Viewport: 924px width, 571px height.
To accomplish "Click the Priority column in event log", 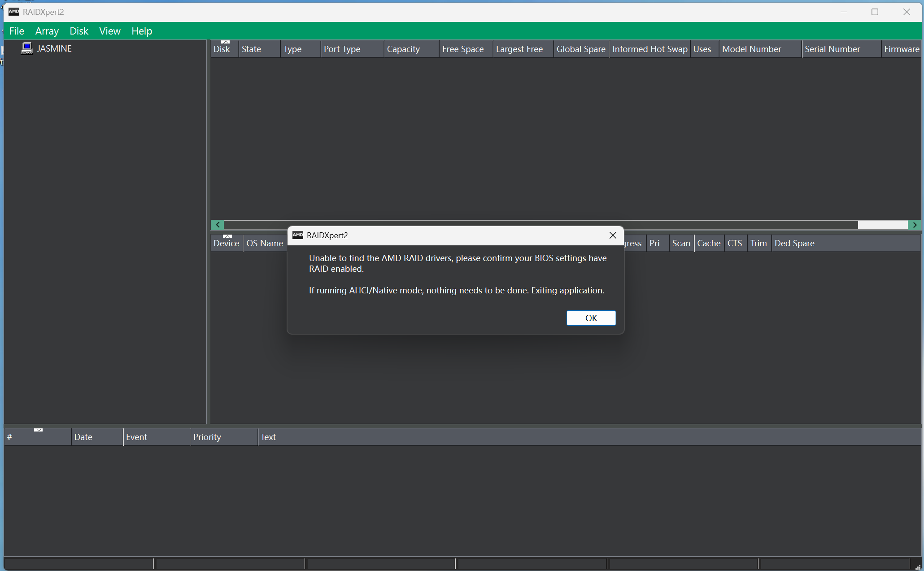I will point(207,437).
